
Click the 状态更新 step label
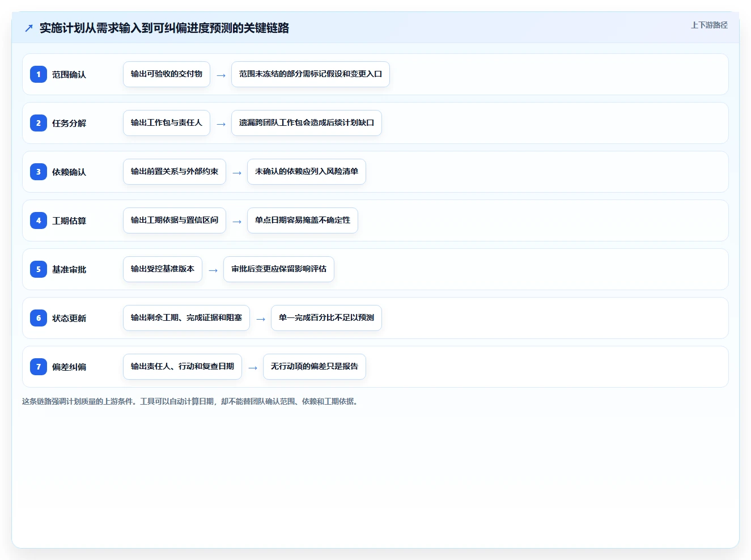point(69,318)
